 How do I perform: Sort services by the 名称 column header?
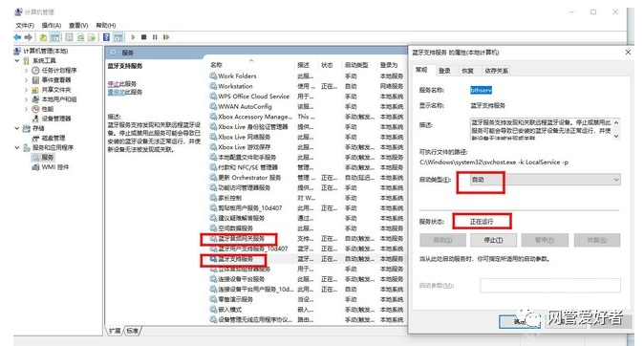tap(250, 64)
